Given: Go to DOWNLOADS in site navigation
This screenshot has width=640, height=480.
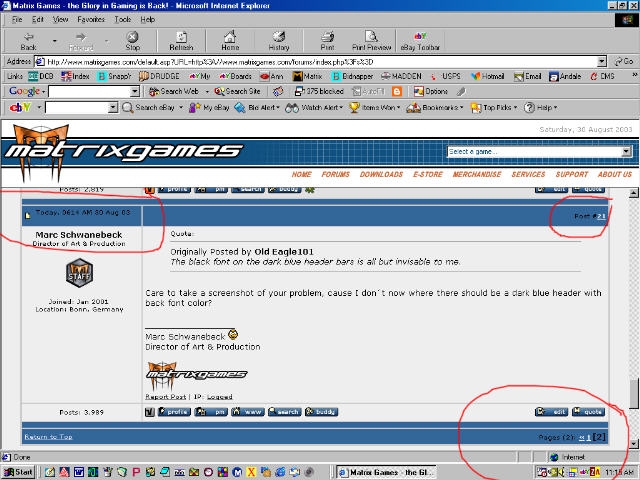Looking at the screenshot, I should [381, 174].
